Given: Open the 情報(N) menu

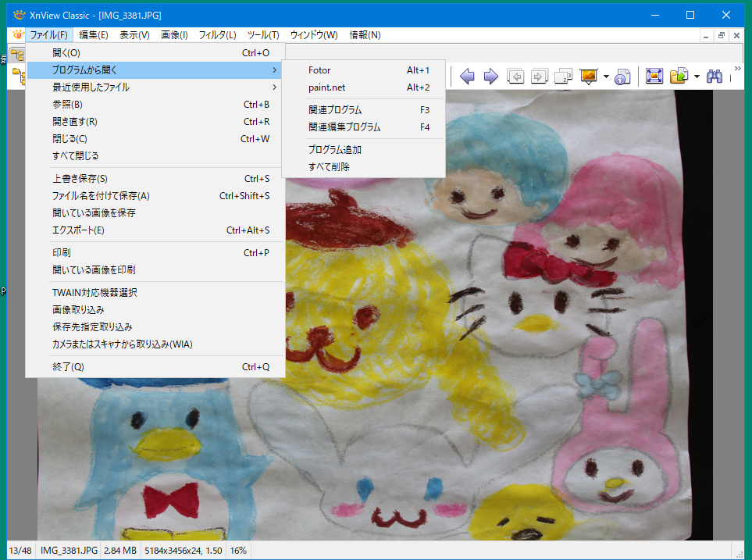Looking at the screenshot, I should pyautogui.click(x=365, y=35).
